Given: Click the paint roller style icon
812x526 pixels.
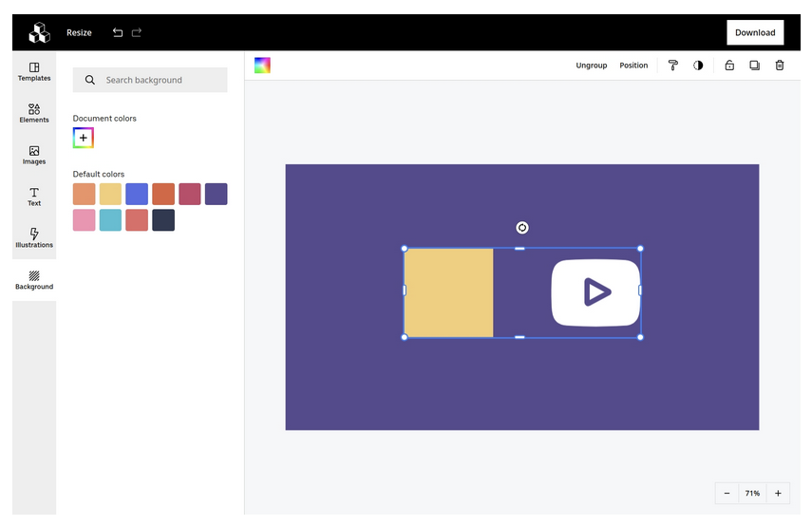Looking at the screenshot, I should [x=672, y=66].
